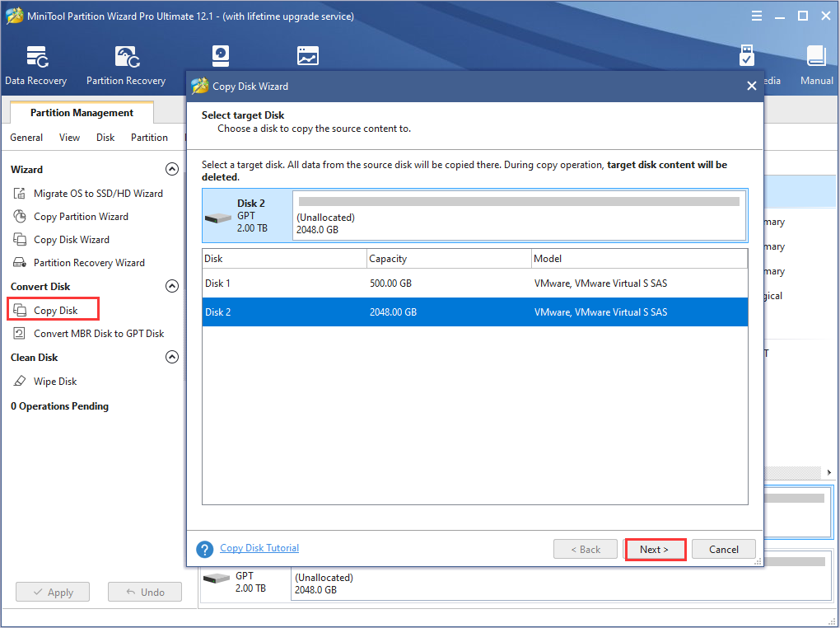Open the General menu

click(x=26, y=138)
